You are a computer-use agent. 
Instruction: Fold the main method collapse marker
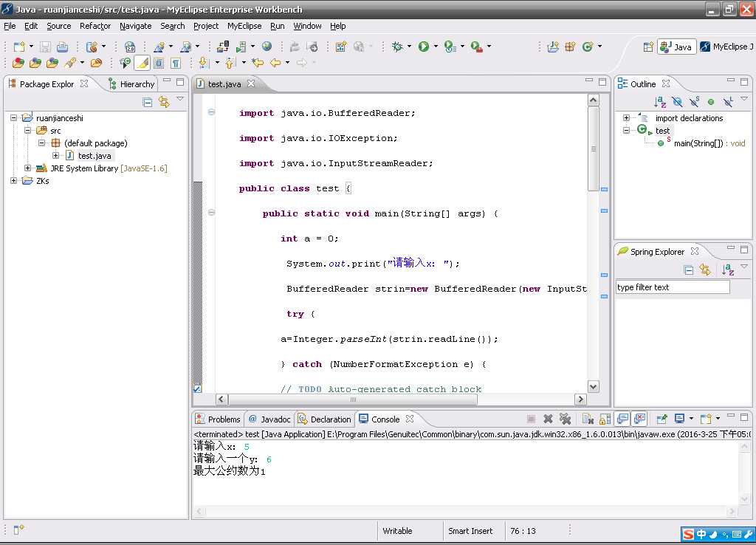point(211,212)
